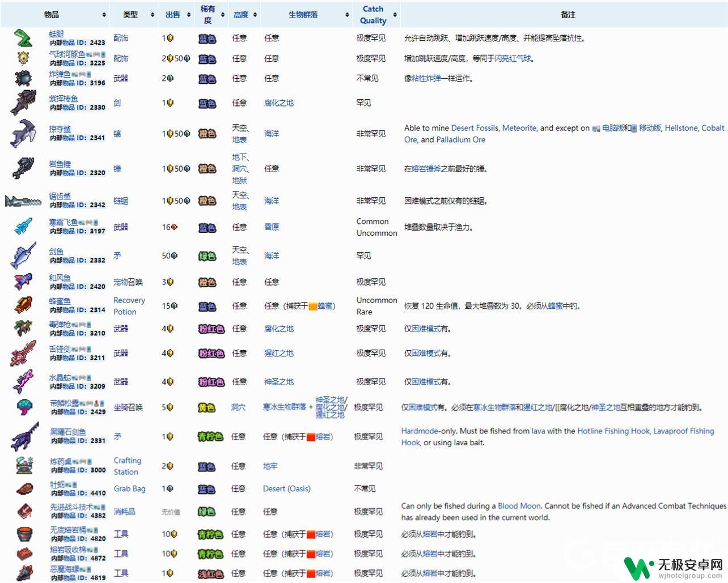Click the 锯齿鲨 sawtooth shark icon

pos(23,201)
